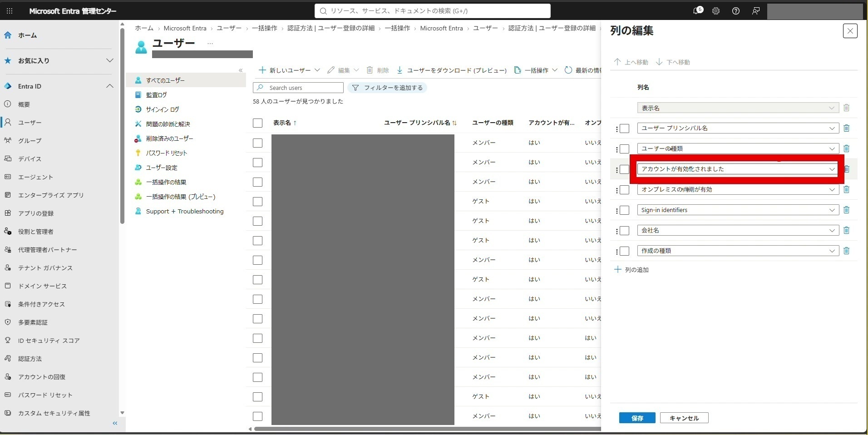Tick the Sign-in identifiers column checkbox

[x=625, y=210]
